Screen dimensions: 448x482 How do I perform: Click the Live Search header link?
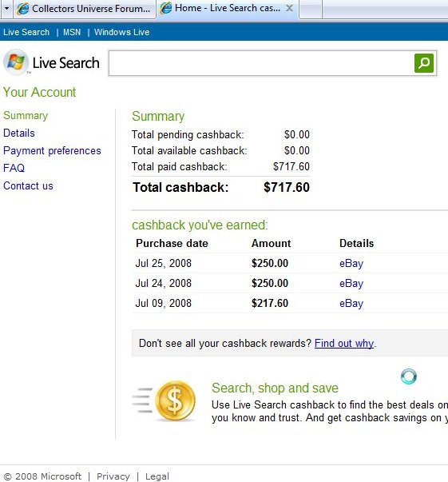[x=26, y=32]
